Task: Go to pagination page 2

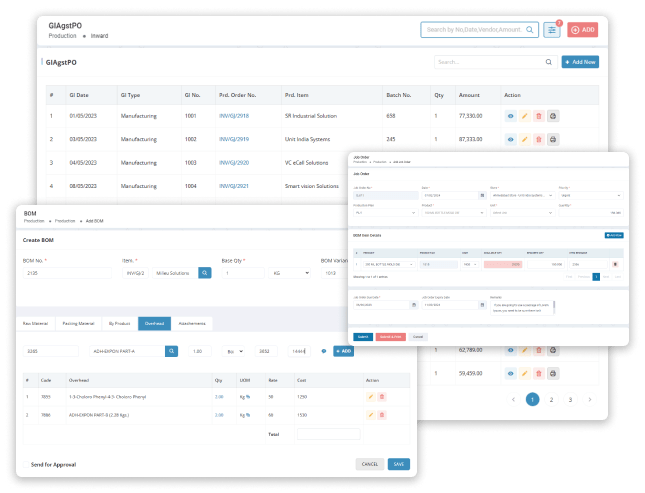Action: (551, 400)
